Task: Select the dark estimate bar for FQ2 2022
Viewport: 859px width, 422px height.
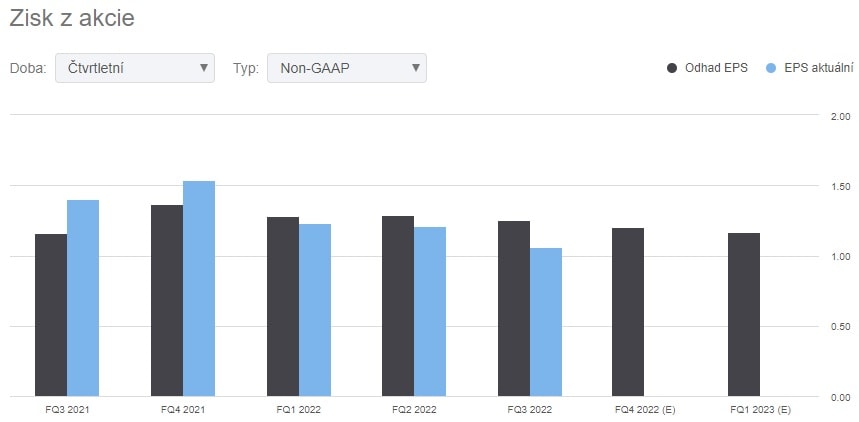Action: coord(398,306)
